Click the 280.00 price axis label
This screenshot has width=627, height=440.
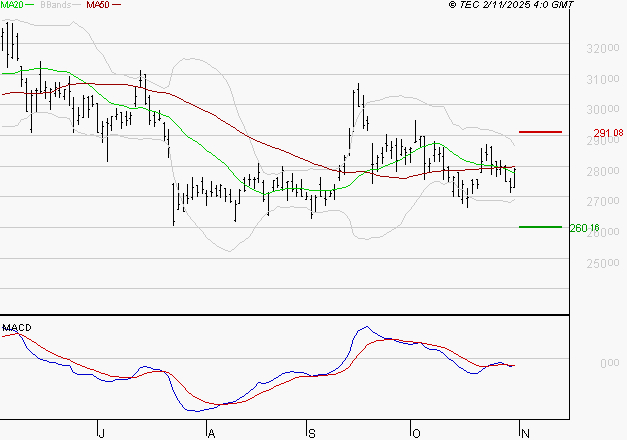pyautogui.click(x=603, y=172)
